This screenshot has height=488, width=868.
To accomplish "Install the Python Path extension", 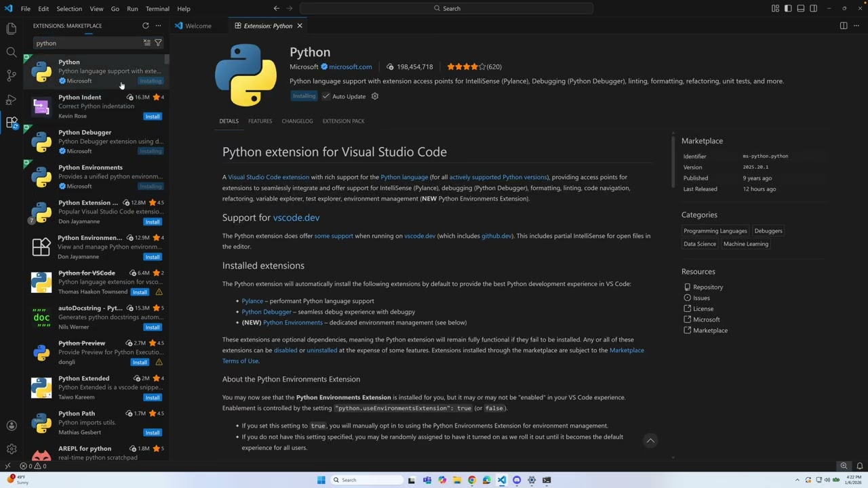I will pyautogui.click(x=153, y=432).
